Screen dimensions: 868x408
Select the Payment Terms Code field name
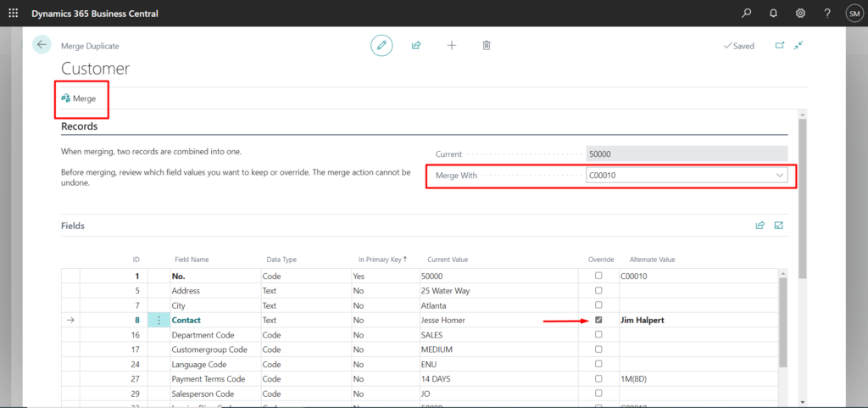pos(209,379)
